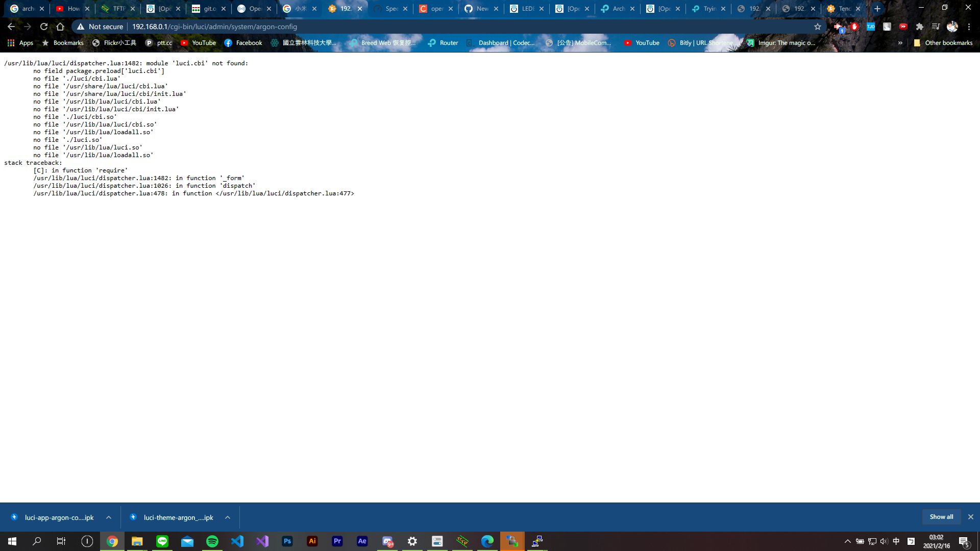Reload the current page
Viewport: 980px width, 551px height.
point(44,27)
